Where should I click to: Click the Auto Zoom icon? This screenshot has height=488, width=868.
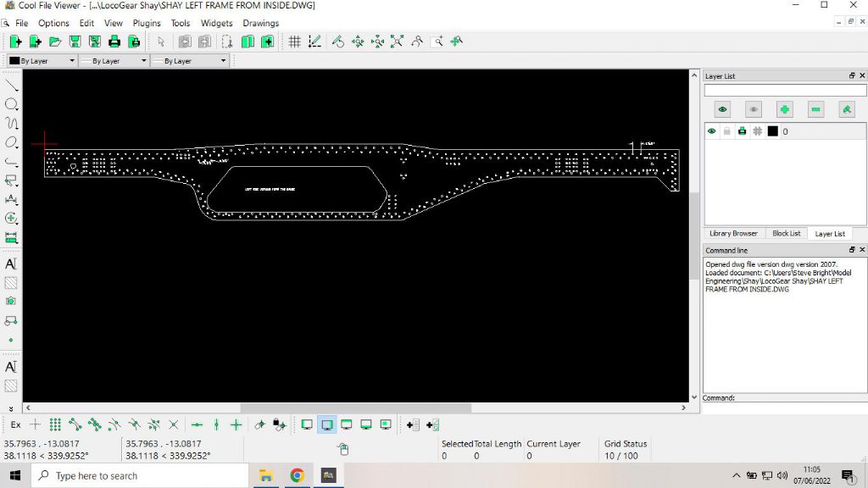(397, 42)
